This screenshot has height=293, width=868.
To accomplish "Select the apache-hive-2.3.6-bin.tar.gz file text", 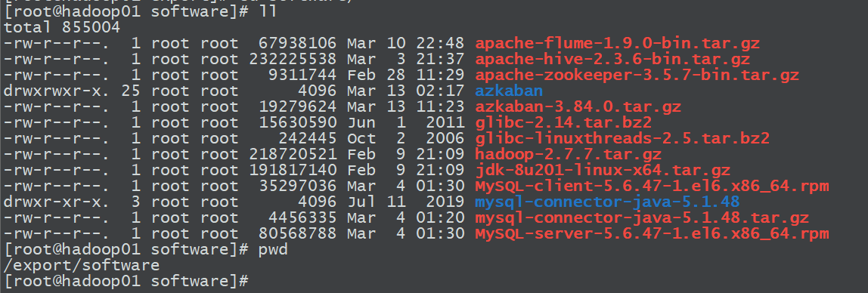I will coord(612,59).
